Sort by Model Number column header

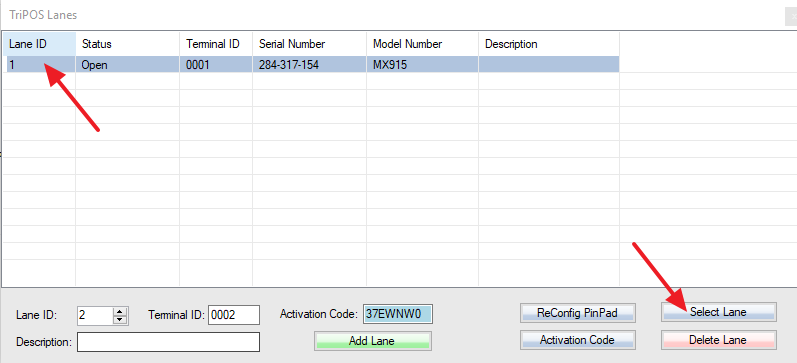(422, 44)
